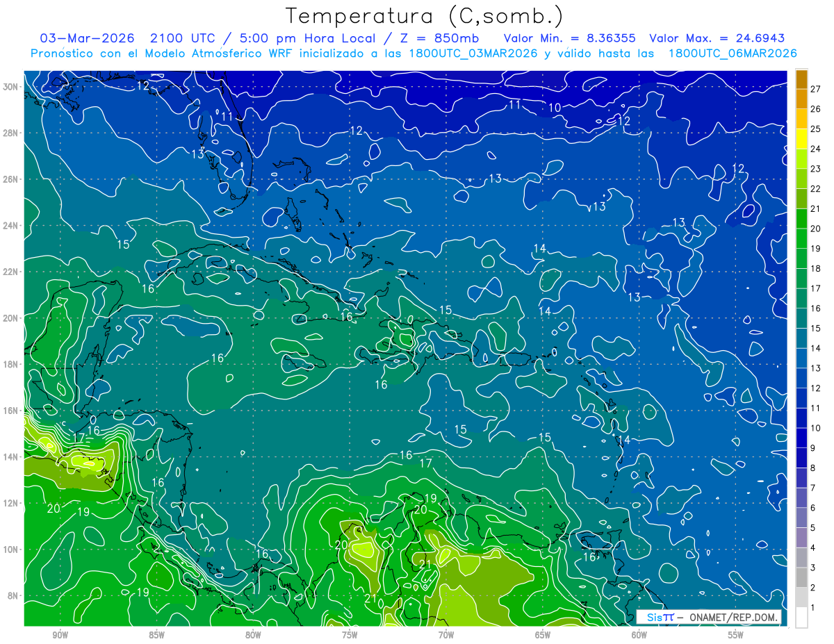Click the "70W" longitude axis label
The image size is (834, 644).
click(446, 635)
